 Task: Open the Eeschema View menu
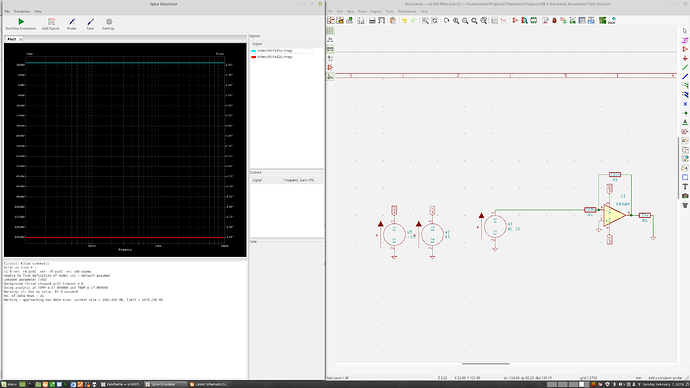350,11
